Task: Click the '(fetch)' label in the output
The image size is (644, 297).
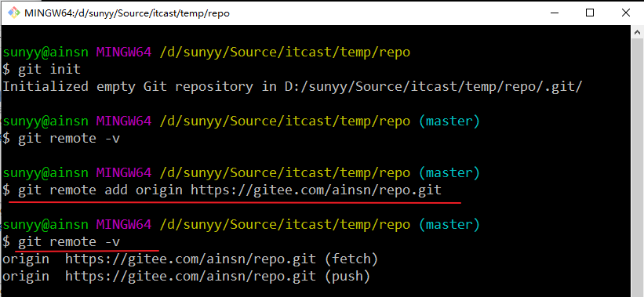Action: tap(351, 259)
